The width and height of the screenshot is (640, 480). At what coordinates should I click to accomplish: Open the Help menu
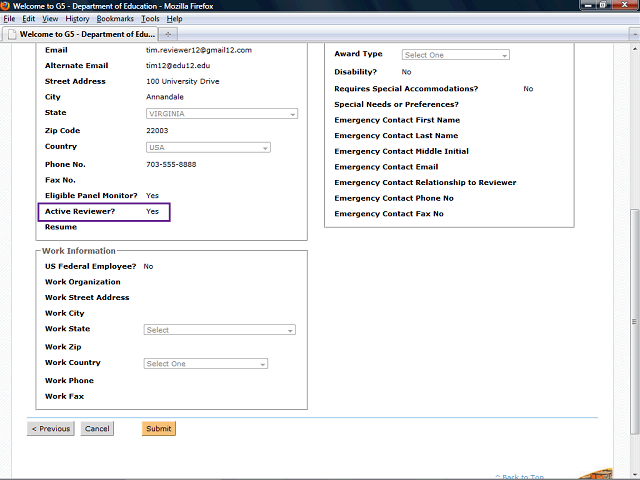click(174, 19)
